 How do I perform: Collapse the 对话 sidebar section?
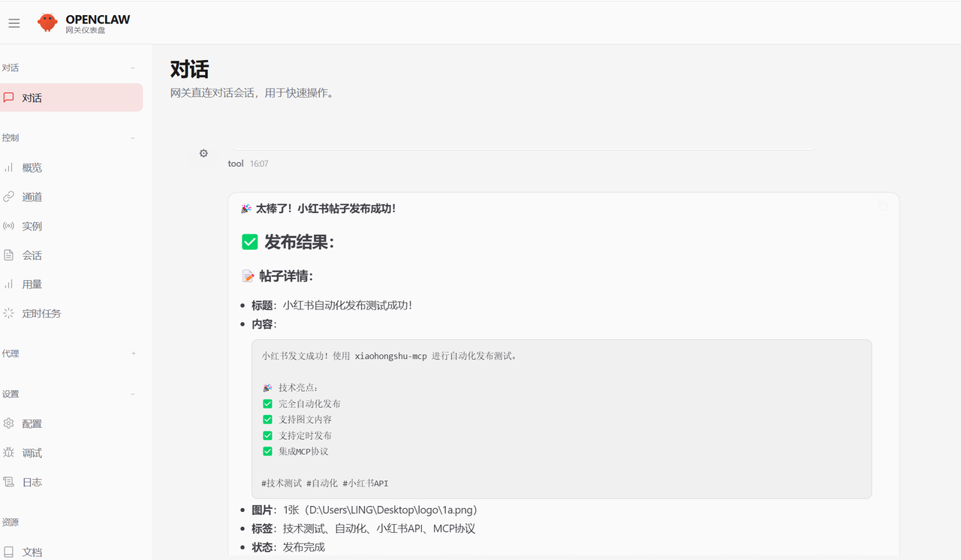tap(133, 68)
